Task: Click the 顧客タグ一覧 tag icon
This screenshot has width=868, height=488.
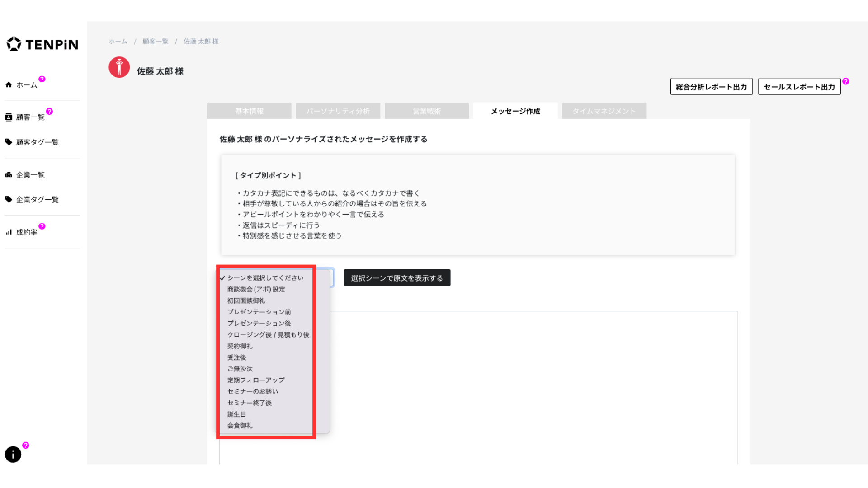Action: tap(9, 142)
